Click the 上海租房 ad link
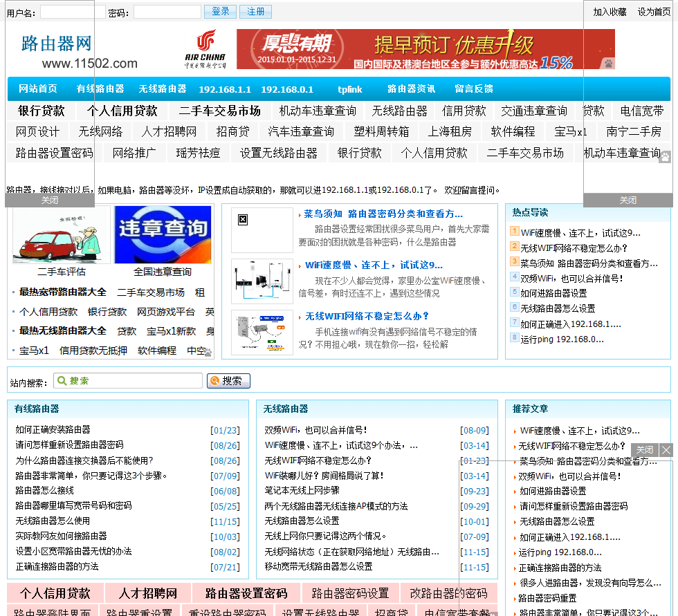 pyautogui.click(x=450, y=132)
